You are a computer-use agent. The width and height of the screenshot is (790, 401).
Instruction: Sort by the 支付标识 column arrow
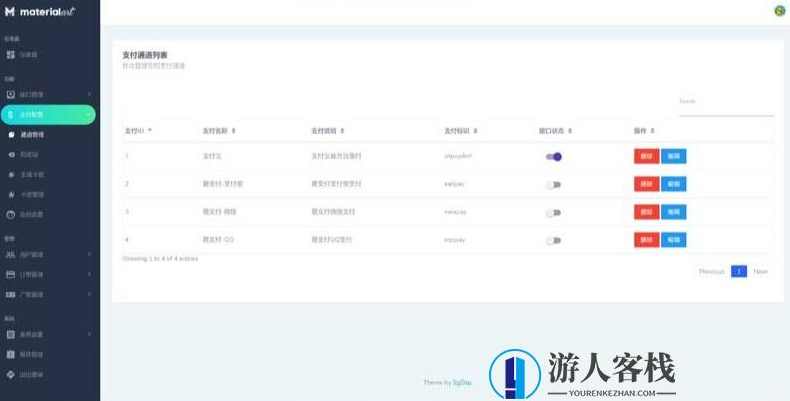point(475,131)
